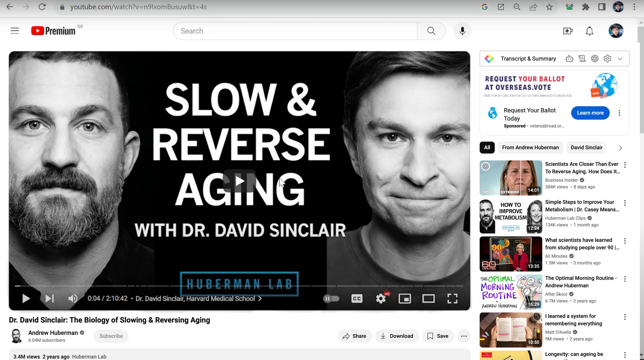Click Learn more on ballot ad
Screen dimensions: 644x360
[590, 113]
